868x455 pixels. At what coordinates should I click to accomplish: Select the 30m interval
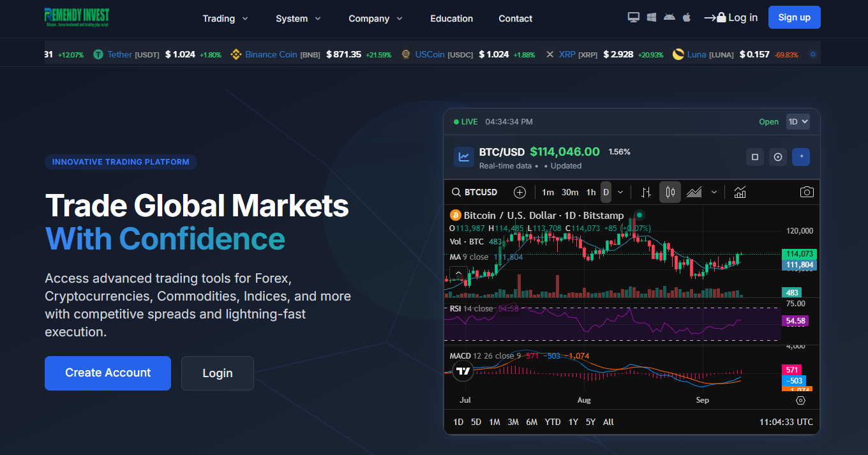click(x=570, y=192)
